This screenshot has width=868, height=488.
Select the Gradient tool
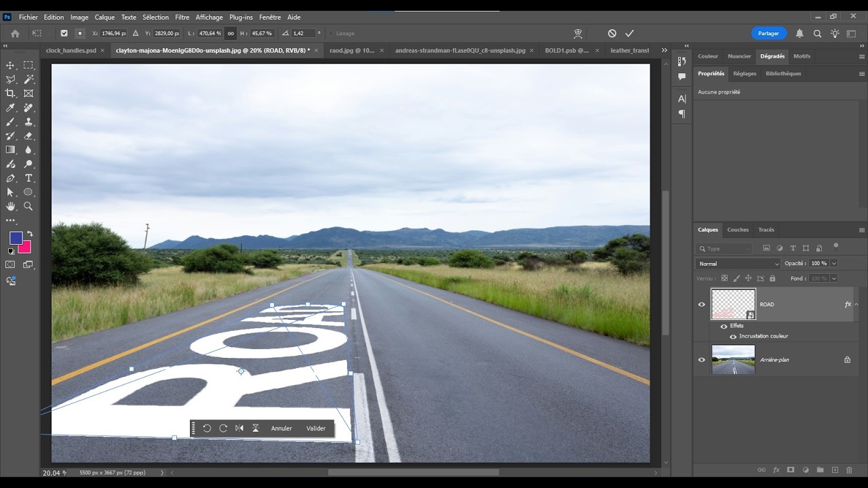[10, 150]
